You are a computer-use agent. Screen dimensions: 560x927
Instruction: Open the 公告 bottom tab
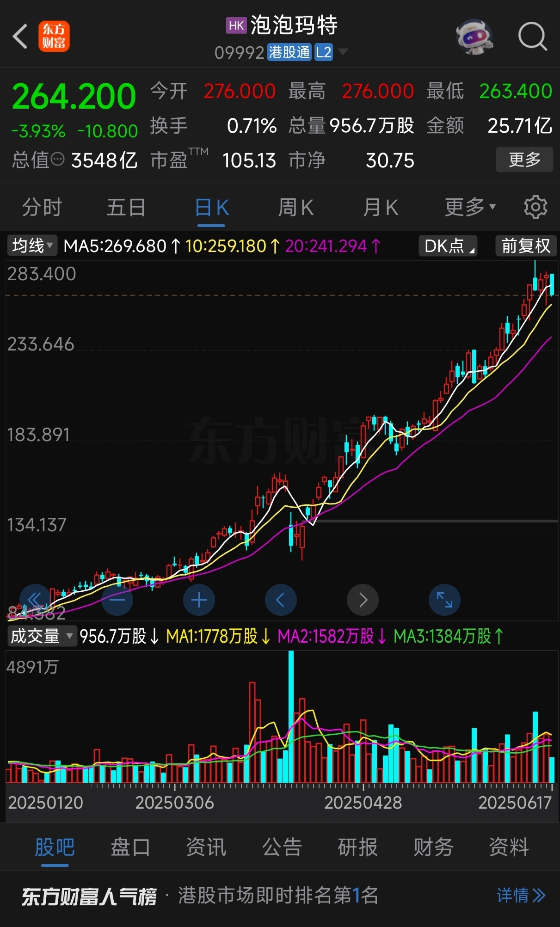click(x=282, y=847)
